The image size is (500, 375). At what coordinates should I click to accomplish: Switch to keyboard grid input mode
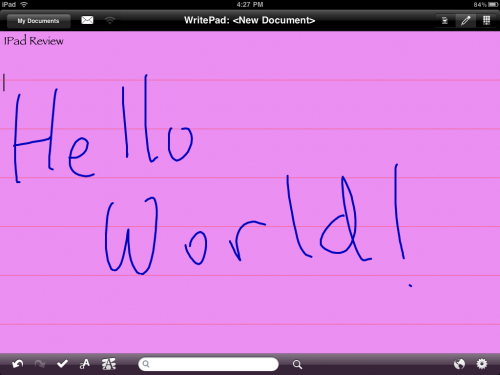(486, 21)
